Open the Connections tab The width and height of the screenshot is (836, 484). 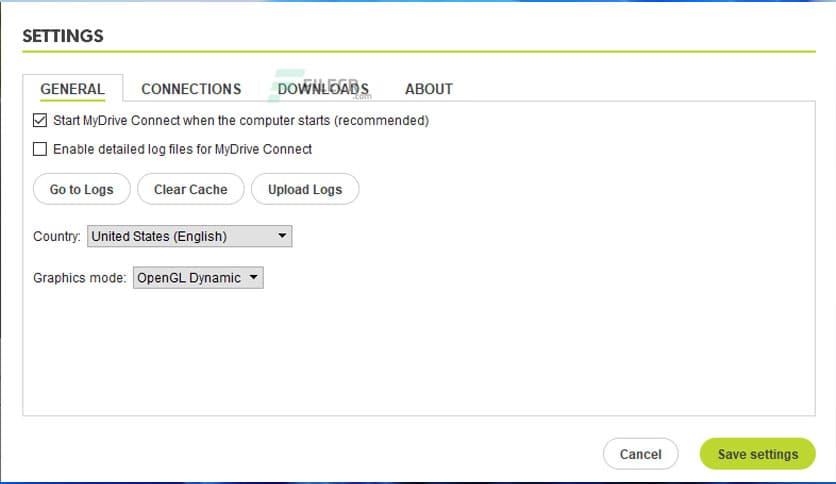191,89
